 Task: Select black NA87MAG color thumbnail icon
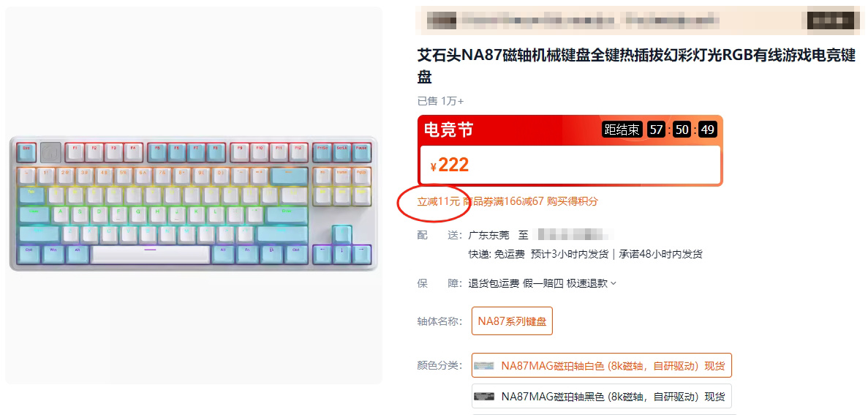(x=484, y=397)
